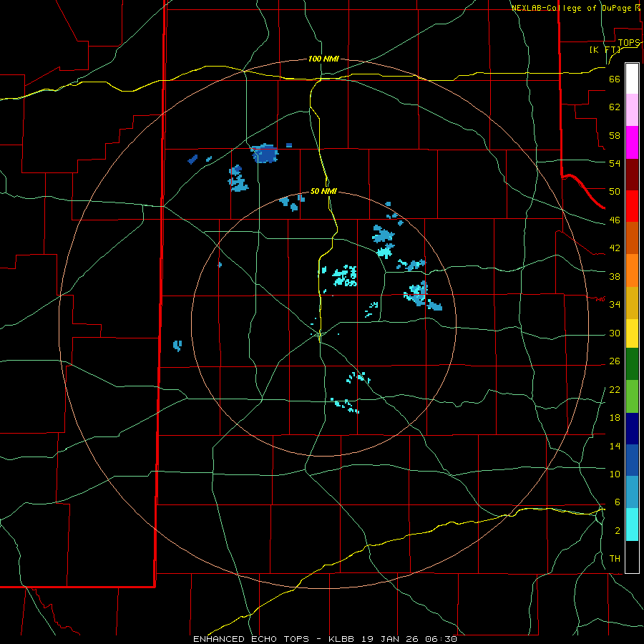Viewport: 644px width, 644px height.
Task: Click the large dark-blue echo near the 100 NMI ring
Action: (265, 154)
